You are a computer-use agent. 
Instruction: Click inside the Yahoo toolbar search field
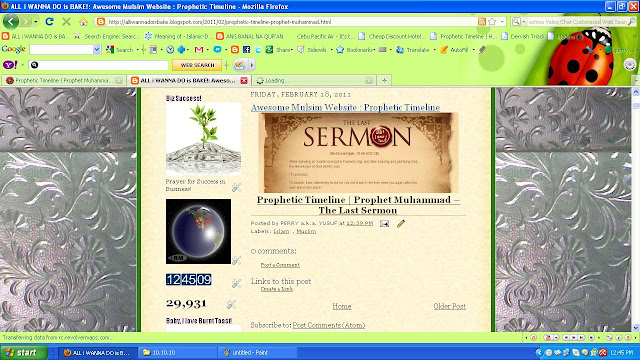click(x=98, y=65)
